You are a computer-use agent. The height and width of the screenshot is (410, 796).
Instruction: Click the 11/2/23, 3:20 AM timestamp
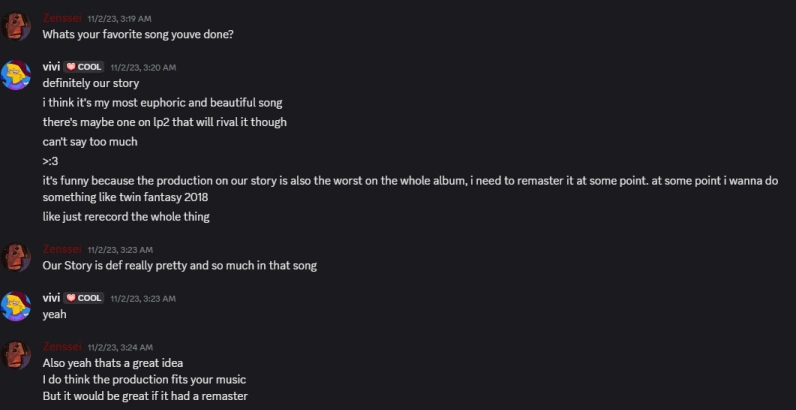(x=144, y=67)
